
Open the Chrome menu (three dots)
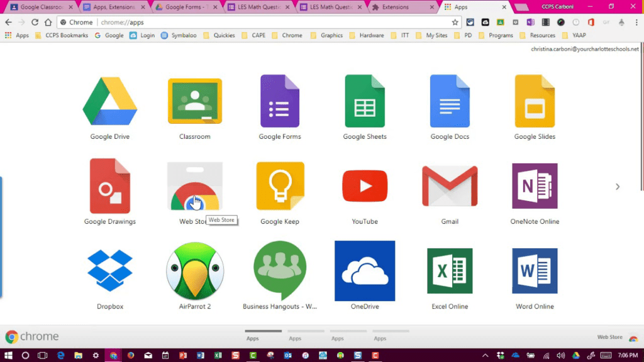(637, 22)
